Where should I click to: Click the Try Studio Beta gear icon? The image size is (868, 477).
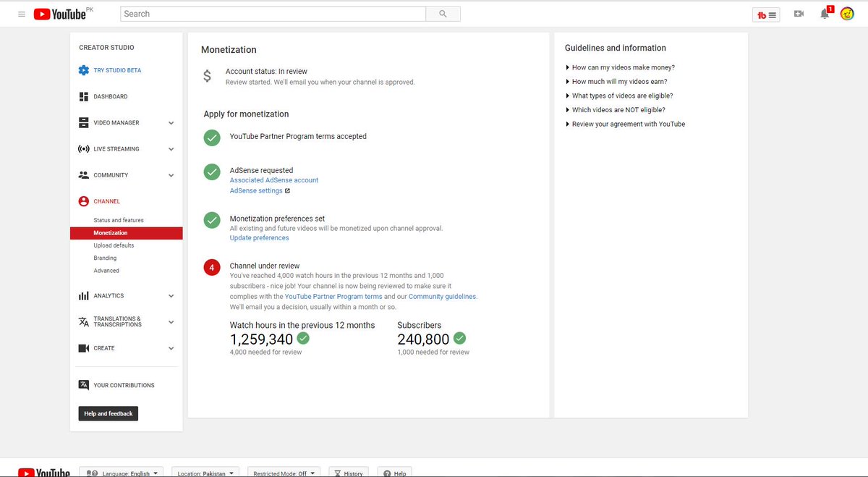coord(84,70)
